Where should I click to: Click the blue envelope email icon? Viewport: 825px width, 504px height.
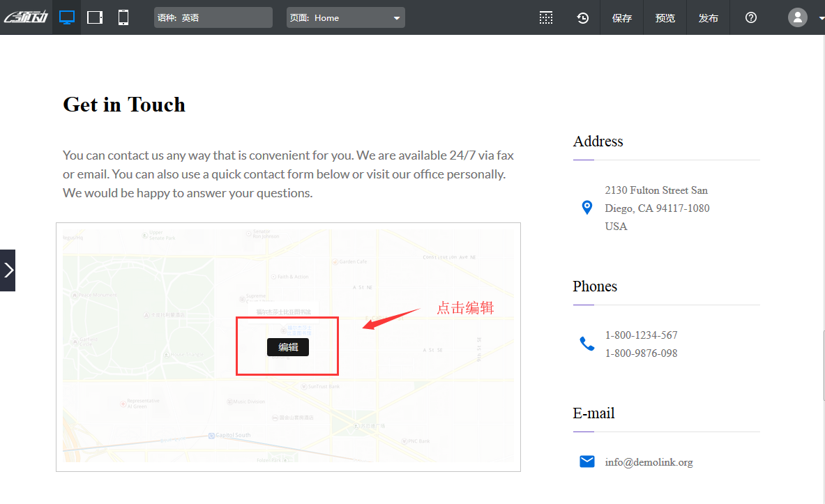[587, 461]
